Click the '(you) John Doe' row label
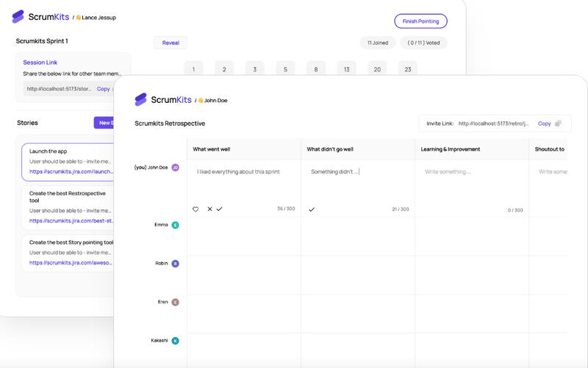 151,167
